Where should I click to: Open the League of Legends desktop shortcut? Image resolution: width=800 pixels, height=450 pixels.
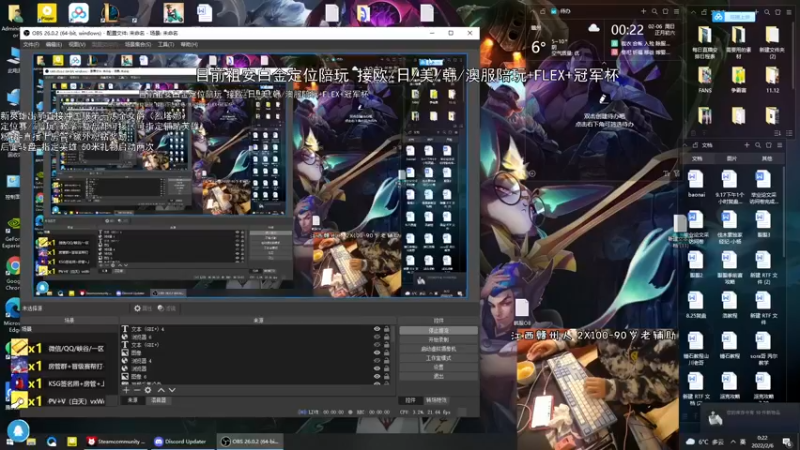110,13
